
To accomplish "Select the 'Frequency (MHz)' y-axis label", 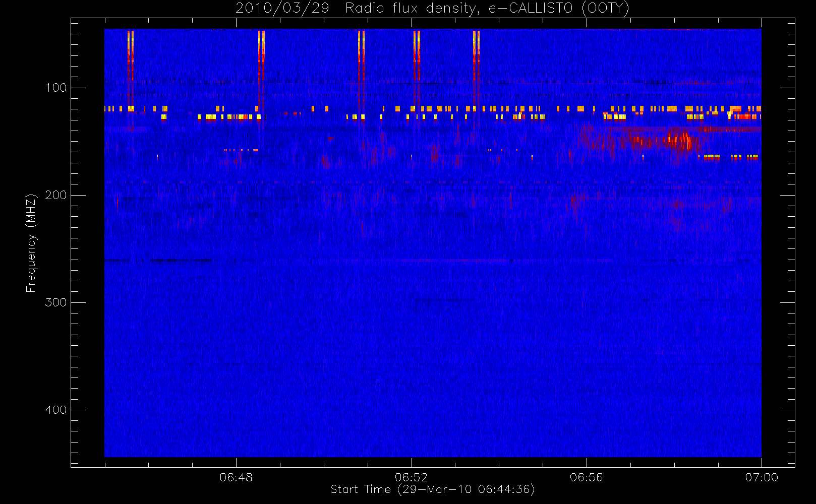I will (31, 243).
